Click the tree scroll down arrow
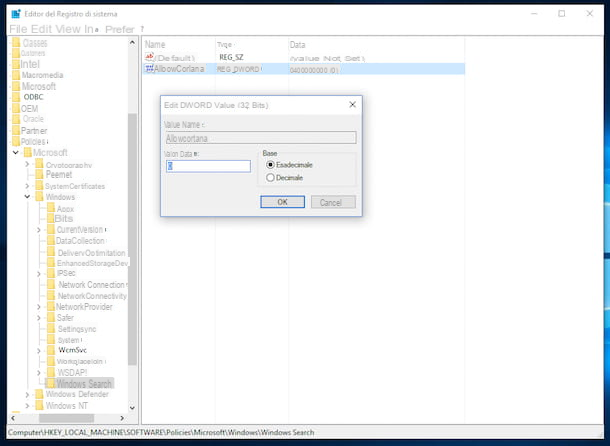The image size is (610, 446). pos(132,408)
